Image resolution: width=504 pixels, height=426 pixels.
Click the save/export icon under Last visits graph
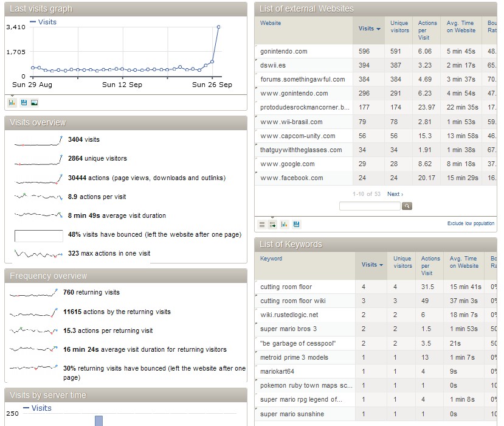coord(24,102)
